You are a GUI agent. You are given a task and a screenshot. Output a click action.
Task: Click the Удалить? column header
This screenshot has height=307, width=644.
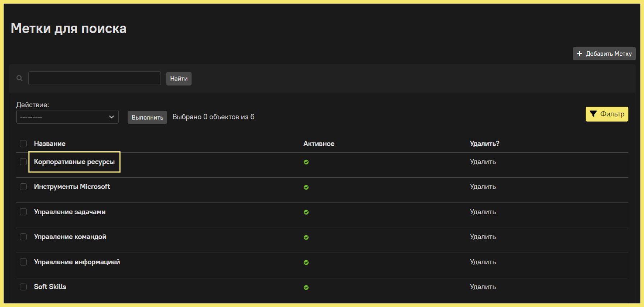[485, 143]
